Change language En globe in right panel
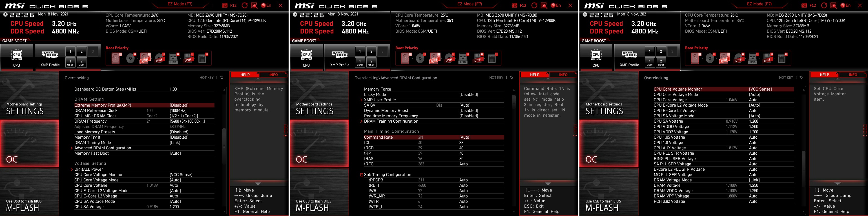 [x=846, y=5]
